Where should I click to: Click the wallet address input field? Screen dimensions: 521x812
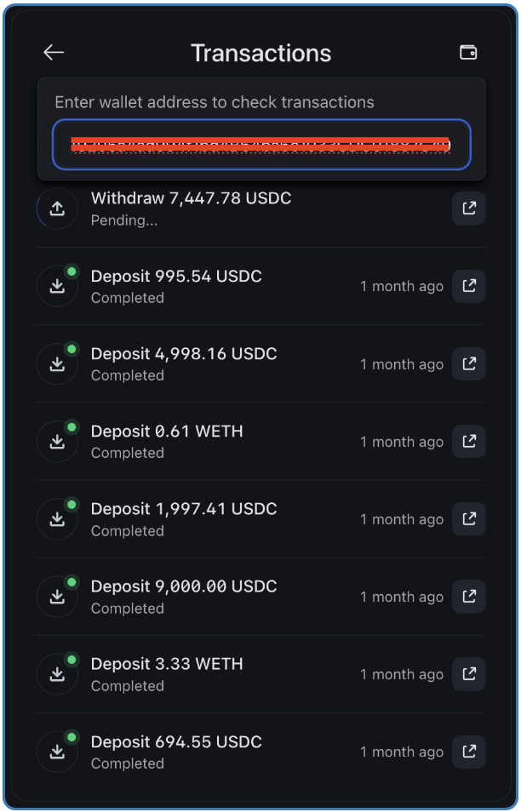pyautogui.click(x=261, y=145)
